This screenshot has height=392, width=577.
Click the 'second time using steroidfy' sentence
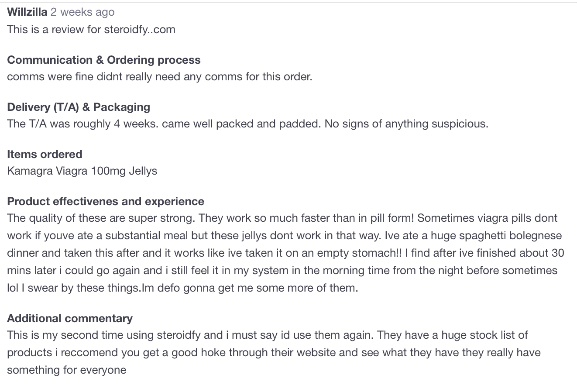click(130, 335)
